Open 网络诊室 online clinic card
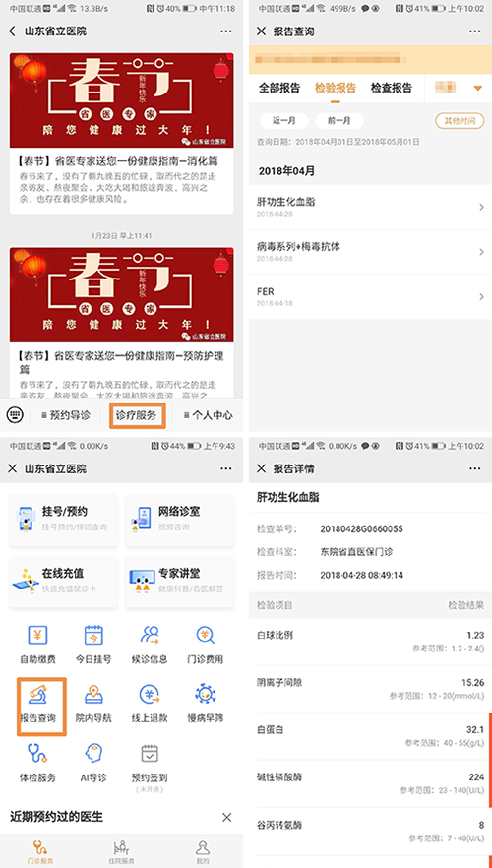Image resolution: width=492 pixels, height=868 pixels. coord(180,520)
